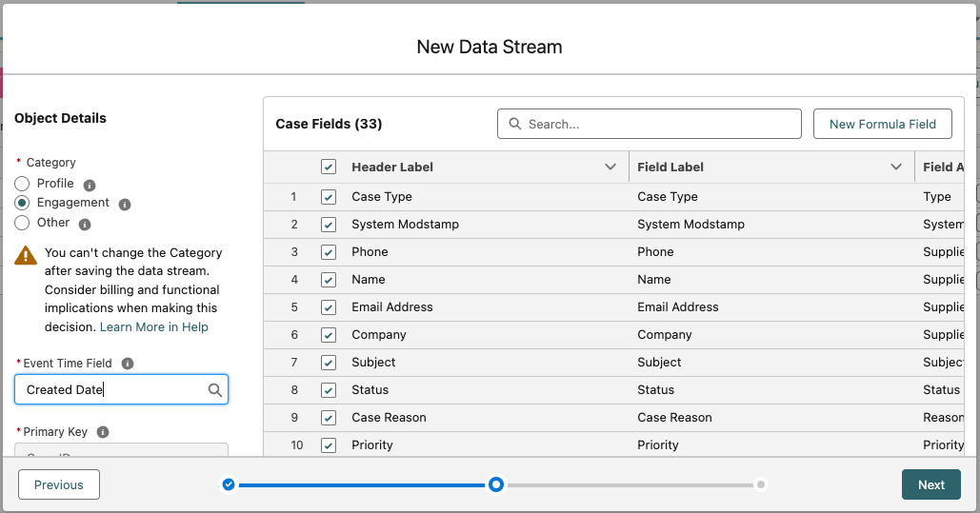Open the Field Label column menu chevron
The height and width of the screenshot is (513, 980).
896,167
